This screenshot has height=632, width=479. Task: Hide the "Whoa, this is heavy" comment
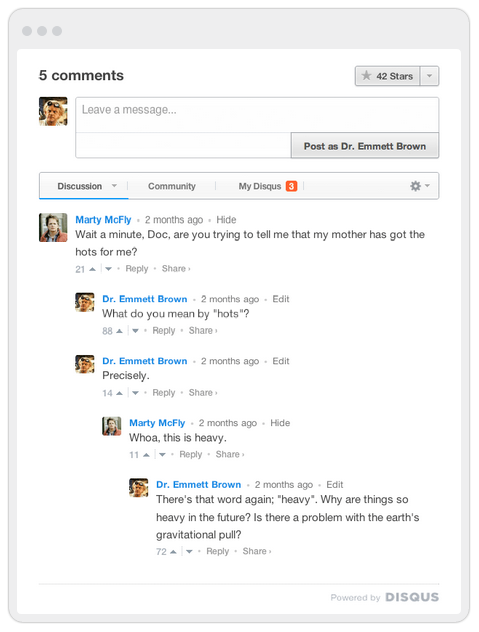coord(280,423)
